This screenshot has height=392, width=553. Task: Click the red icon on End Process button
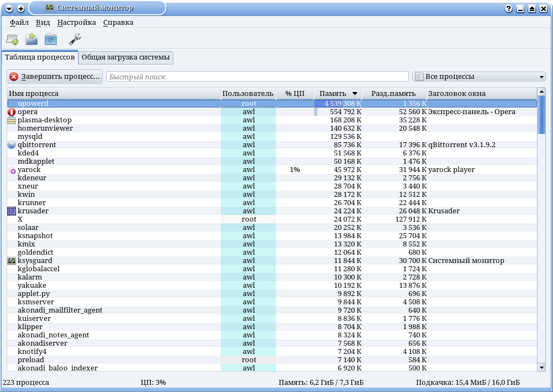tap(14, 77)
